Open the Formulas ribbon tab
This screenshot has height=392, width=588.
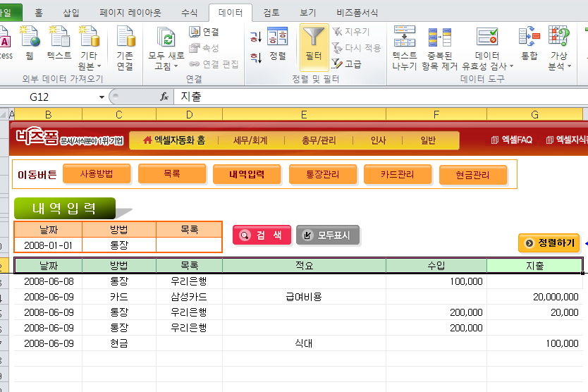190,13
